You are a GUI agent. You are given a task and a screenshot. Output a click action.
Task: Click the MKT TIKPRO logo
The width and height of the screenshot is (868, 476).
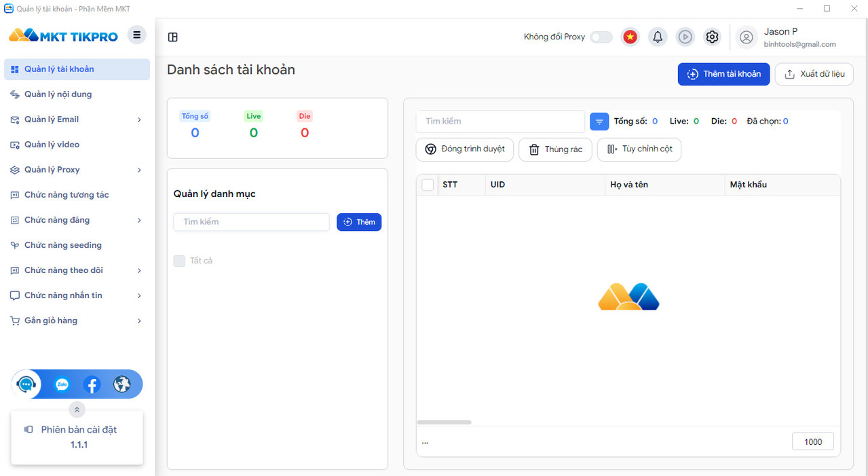point(63,35)
